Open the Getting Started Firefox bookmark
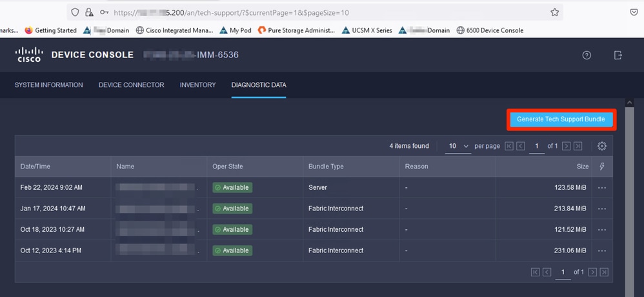Viewport: 644px width, 297px height. pos(51,30)
